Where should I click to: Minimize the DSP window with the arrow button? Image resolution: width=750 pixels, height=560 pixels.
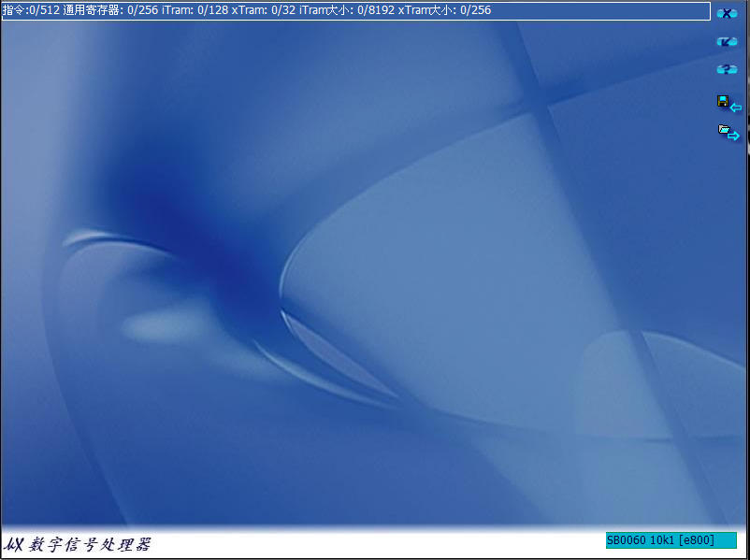click(x=727, y=41)
